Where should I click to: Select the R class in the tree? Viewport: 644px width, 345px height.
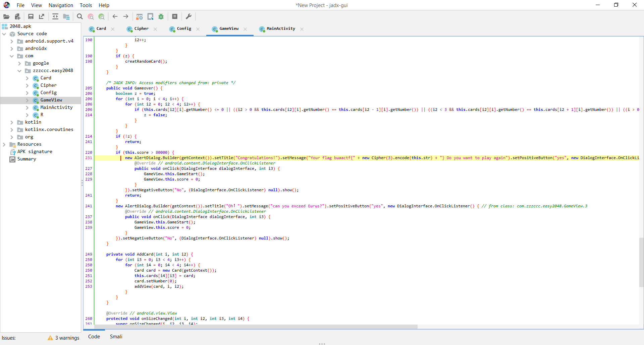pyautogui.click(x=42, y=115)
